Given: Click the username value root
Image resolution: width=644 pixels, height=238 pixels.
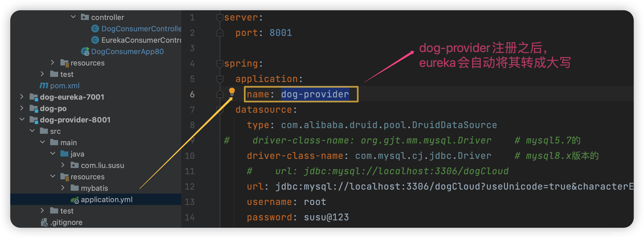Looking at the screenshot, I should 315,202.
